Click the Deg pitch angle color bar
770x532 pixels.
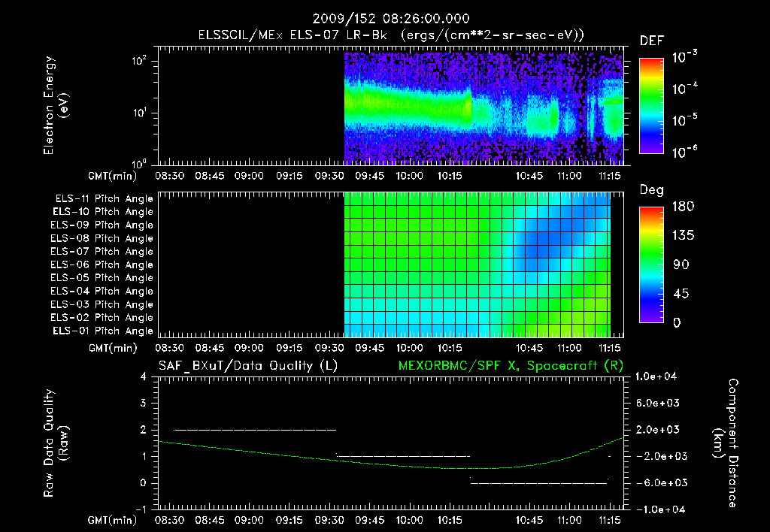651,265
